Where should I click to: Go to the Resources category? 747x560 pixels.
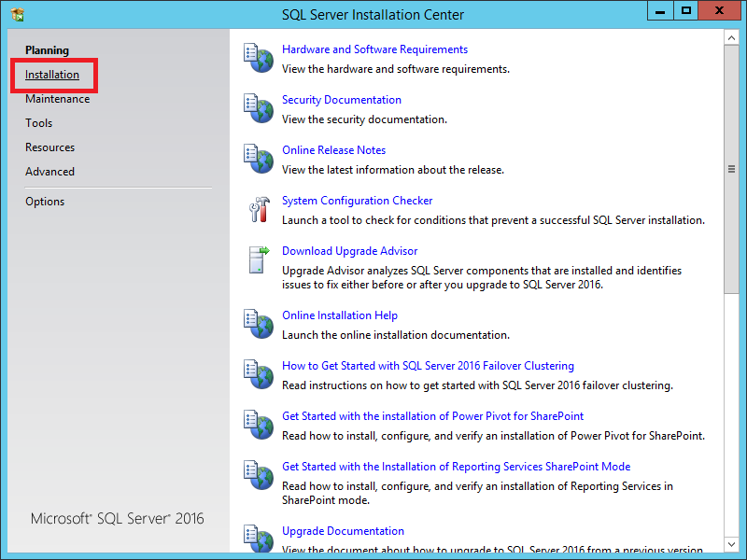point(50,147)
